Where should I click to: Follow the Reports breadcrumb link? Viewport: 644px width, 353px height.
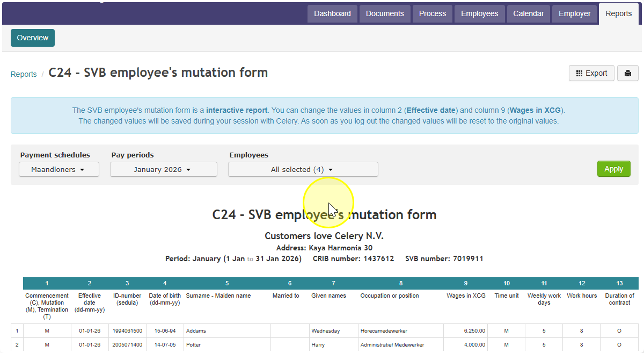pyautogui.click(x=24, y=74)
